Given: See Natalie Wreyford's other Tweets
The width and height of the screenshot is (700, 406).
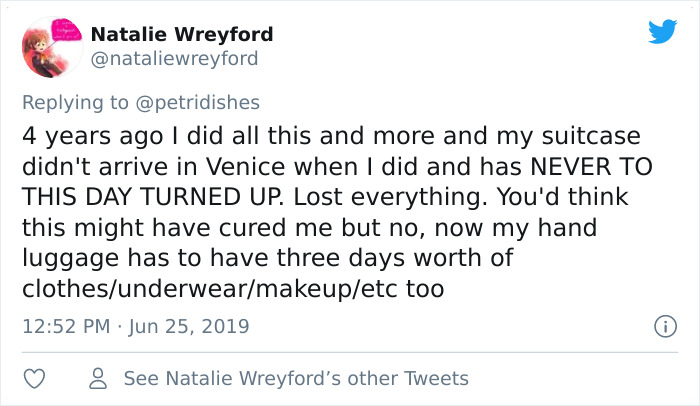Looking at the screenshot, I should point(296,379).
